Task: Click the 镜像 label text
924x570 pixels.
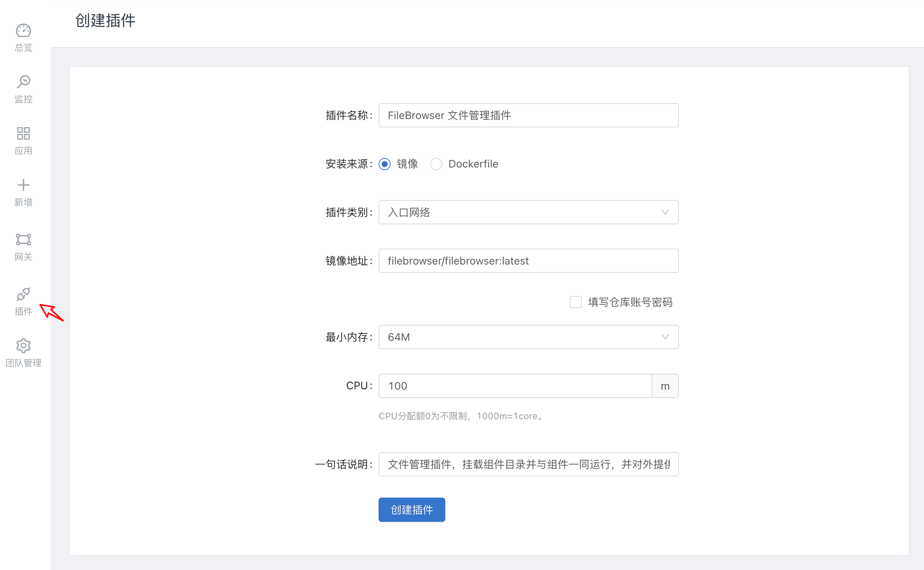Action: pos(407,164)
